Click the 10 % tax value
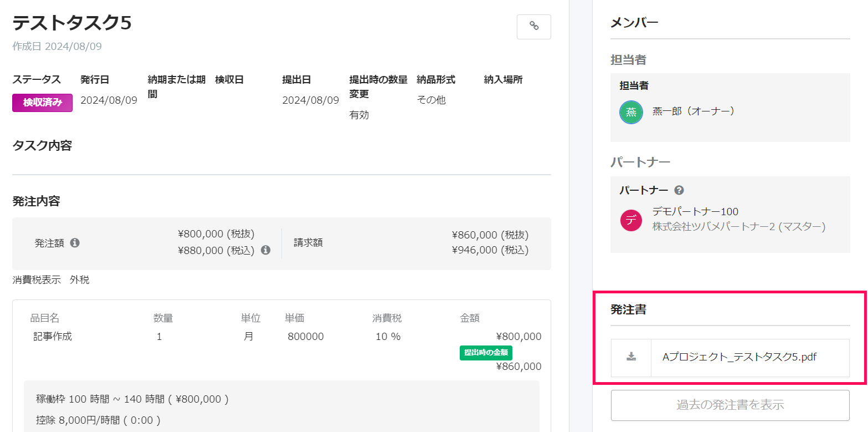Image resolution: width=868 pixels, height=432 pixels. 388,337
